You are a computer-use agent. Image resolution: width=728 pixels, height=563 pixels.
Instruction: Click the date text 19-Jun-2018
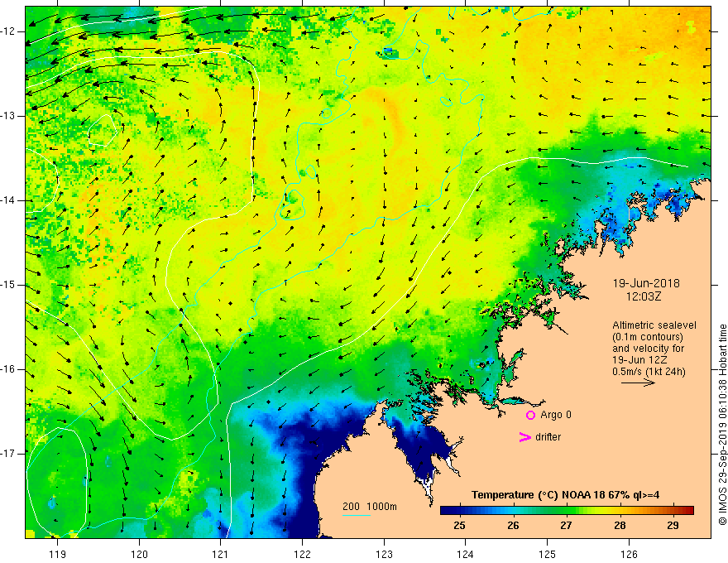(646, 283)
